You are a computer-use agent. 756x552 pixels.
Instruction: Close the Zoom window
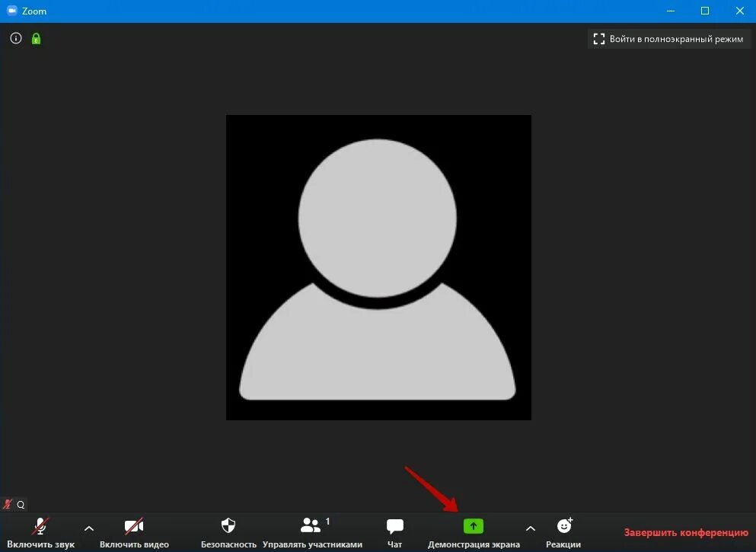click(x=739, y=11)
